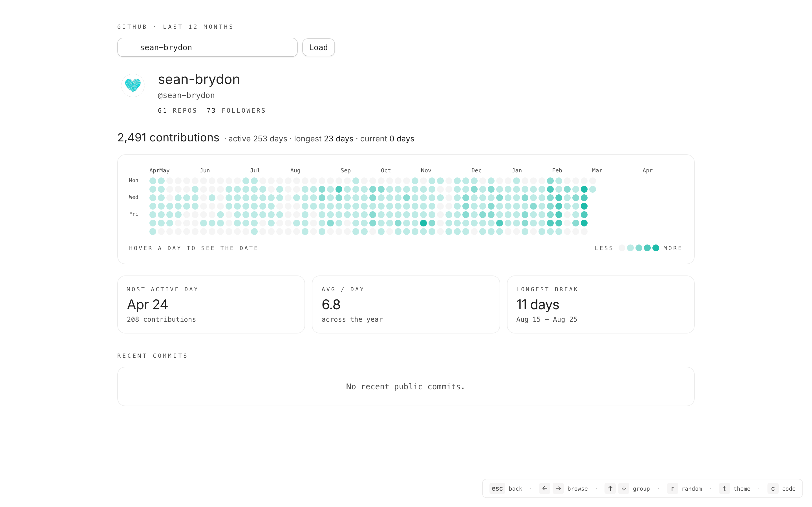Image resolution: width=812 pixels, height=507 pixels.
Task: Click the 73 followers stat
Action: tap(236, 110)
